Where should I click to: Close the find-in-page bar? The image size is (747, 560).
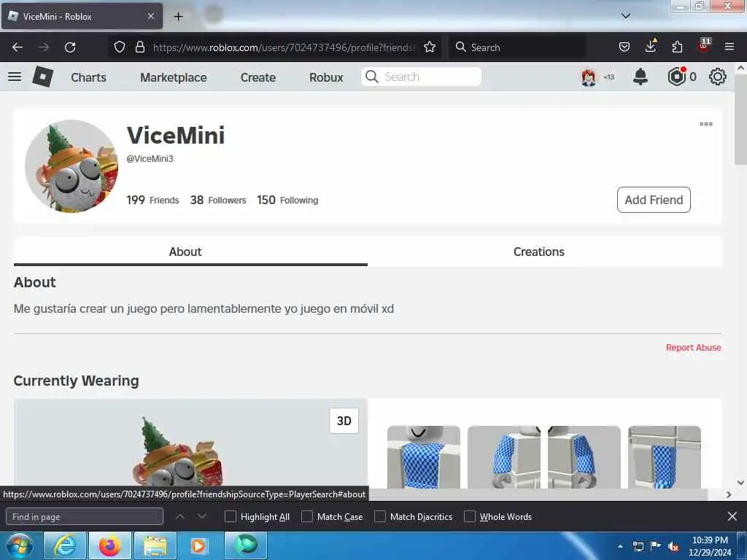[x=732, y=516]
